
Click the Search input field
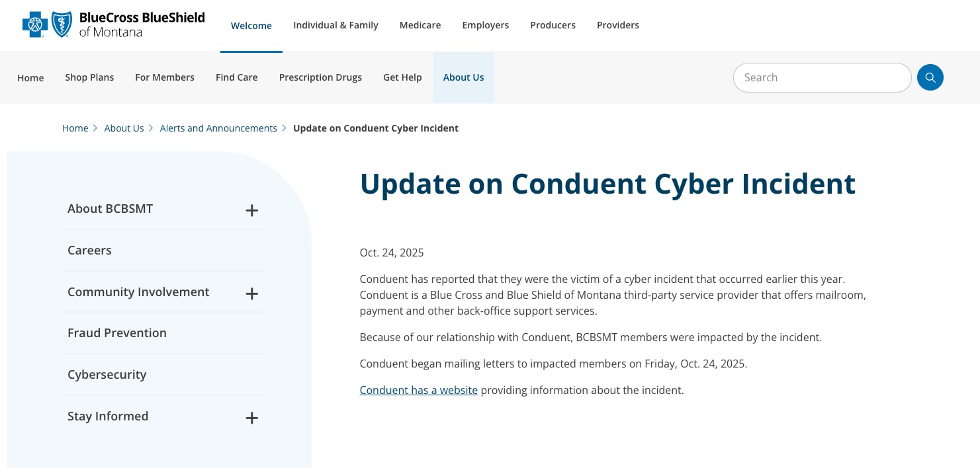(x=821, y=77)
